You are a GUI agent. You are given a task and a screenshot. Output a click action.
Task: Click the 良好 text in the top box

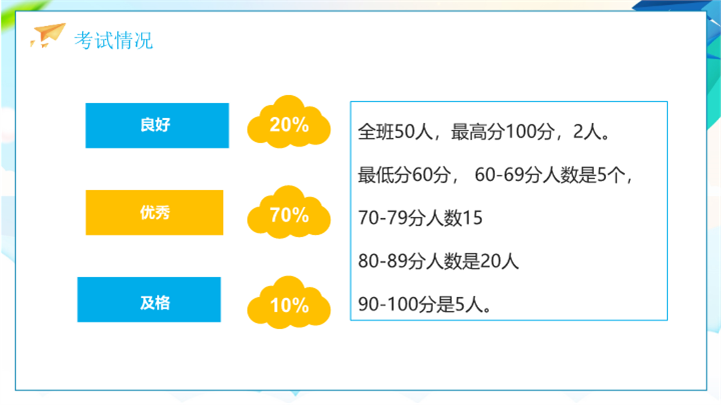[157, 125]
